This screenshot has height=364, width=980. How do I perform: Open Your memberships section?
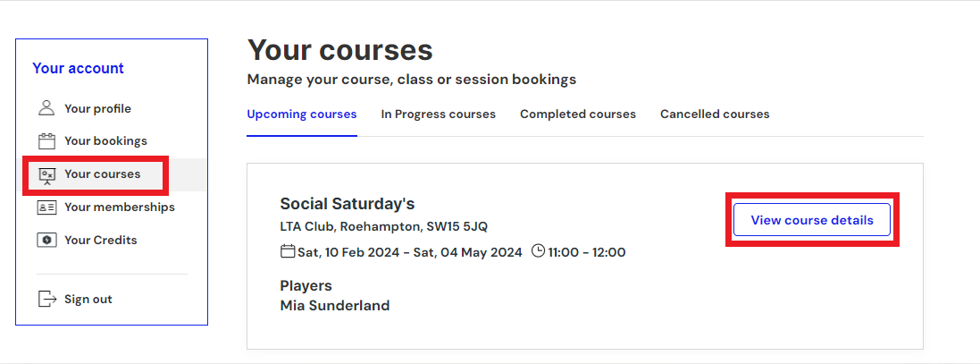point(120,207)
